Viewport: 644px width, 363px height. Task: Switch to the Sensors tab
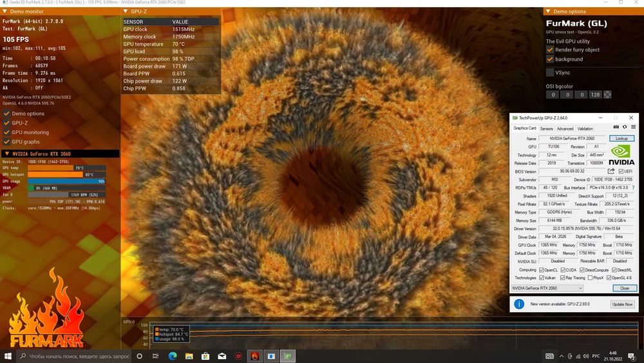click(x=546, y=129)
